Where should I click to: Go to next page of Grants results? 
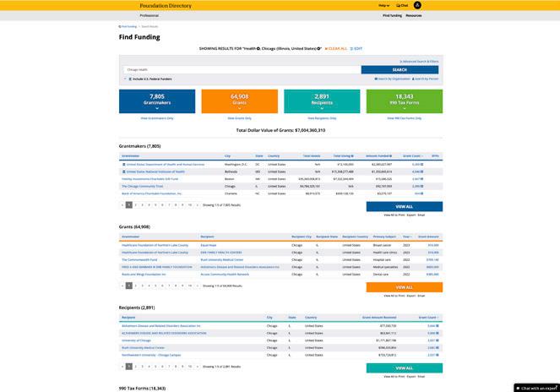197,286
